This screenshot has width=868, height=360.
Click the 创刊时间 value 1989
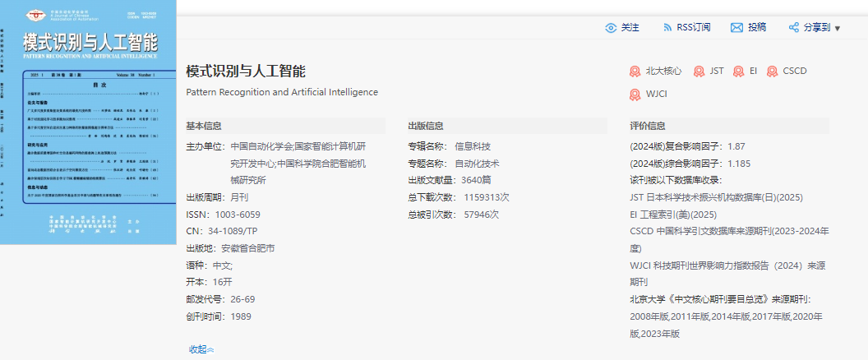(x=241, y=316)
